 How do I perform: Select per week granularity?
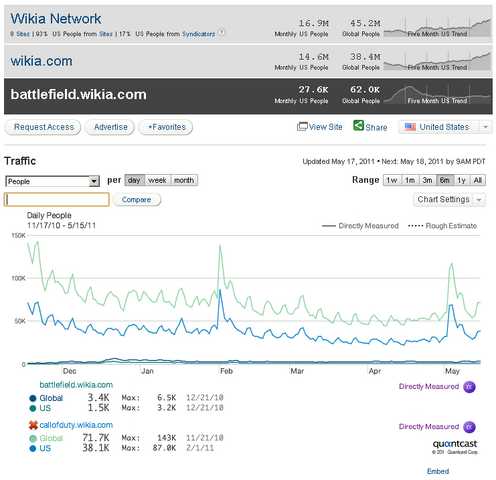coord(157,180)
